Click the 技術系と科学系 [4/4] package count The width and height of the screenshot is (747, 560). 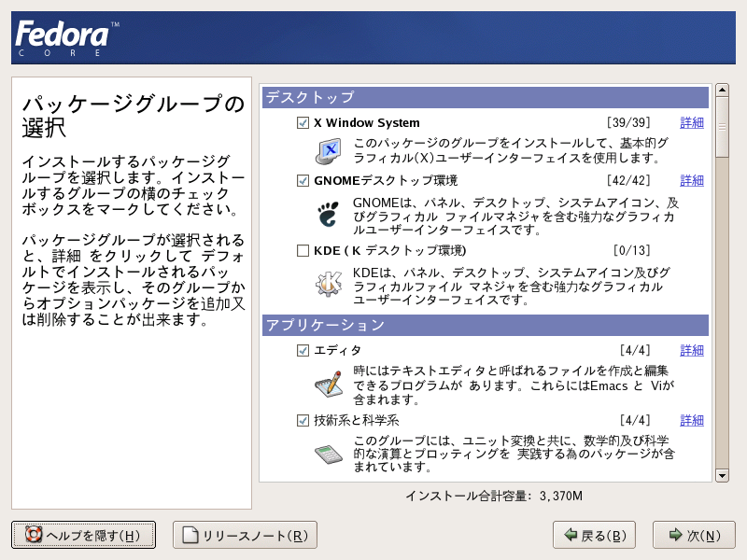(x=635, y=421)
